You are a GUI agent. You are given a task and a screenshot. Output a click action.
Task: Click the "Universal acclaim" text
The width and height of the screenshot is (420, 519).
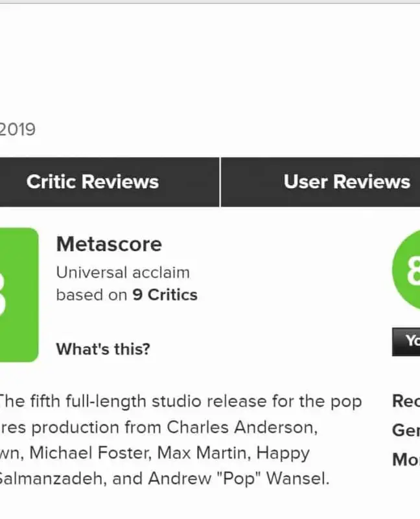click(122, 272)
